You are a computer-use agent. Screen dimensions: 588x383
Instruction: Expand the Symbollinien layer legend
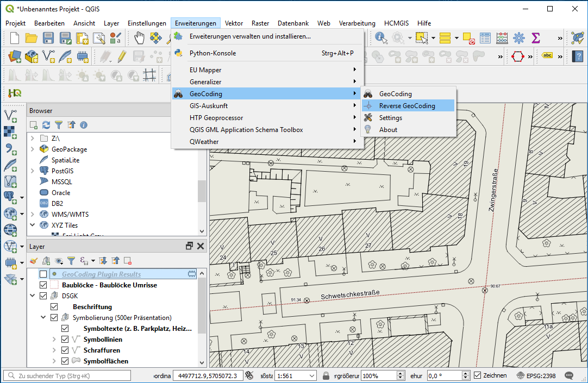[x=54, y=339]
